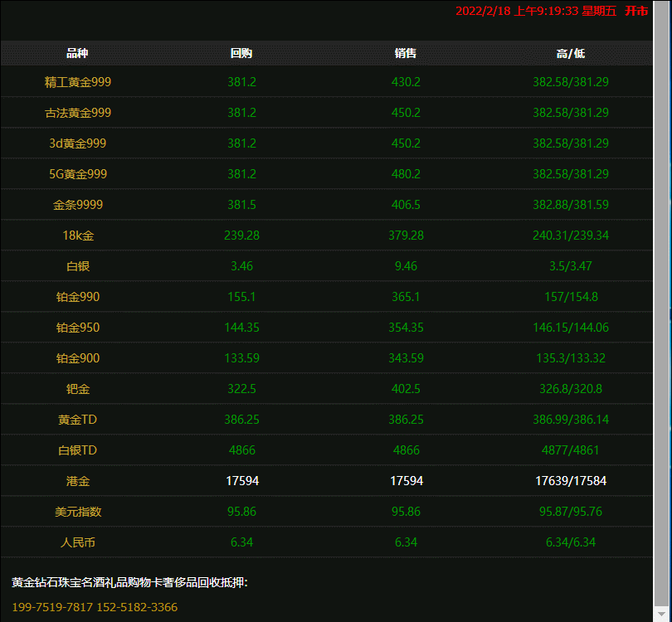Image resolution: width=672 pixels, height=622 pixels.
Task: Select the 铂金990 high/low value
Action: (572, 296)
